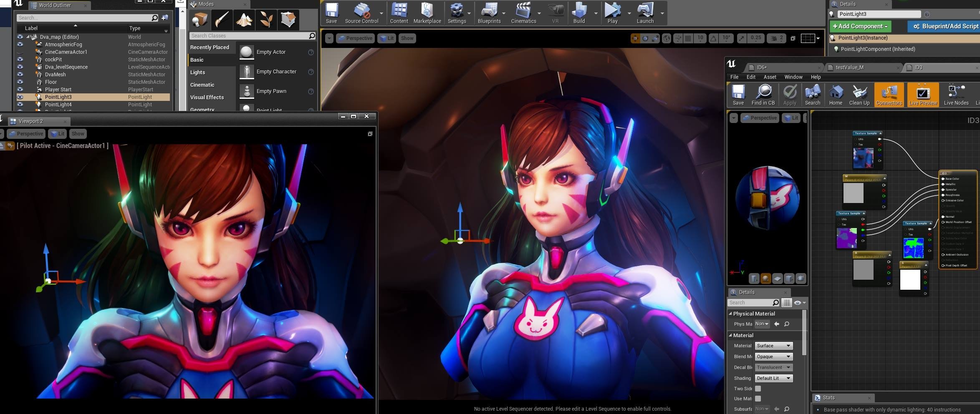Click Find in CB in material editor
The image size is (980, 414).
coord(763,95)
